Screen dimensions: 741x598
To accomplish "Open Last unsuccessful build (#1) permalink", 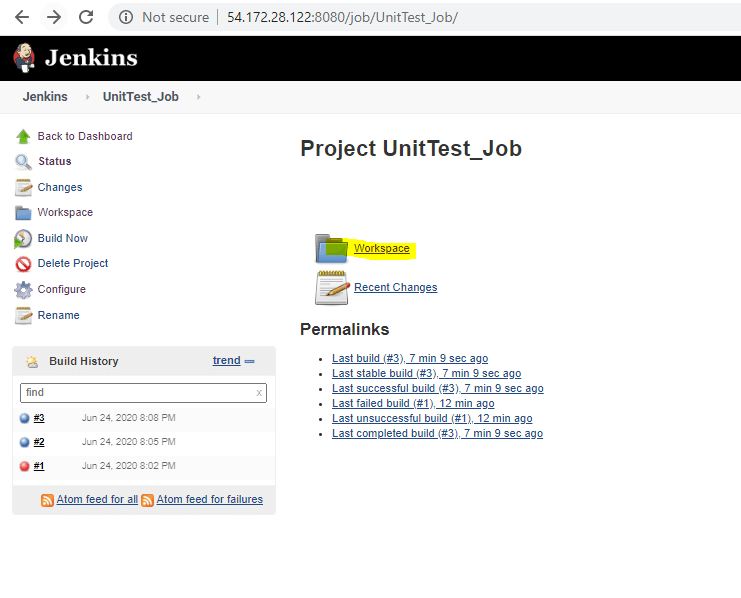I will [x=432, y=418].
